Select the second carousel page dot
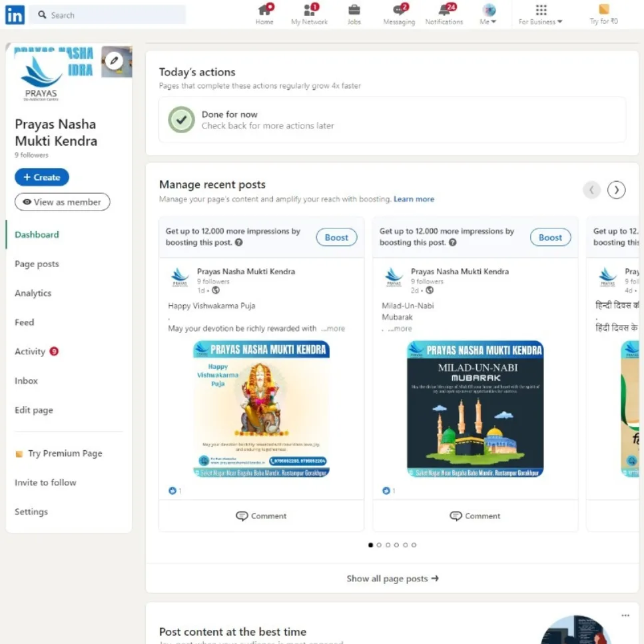The image size is (644, 644). 379,545
